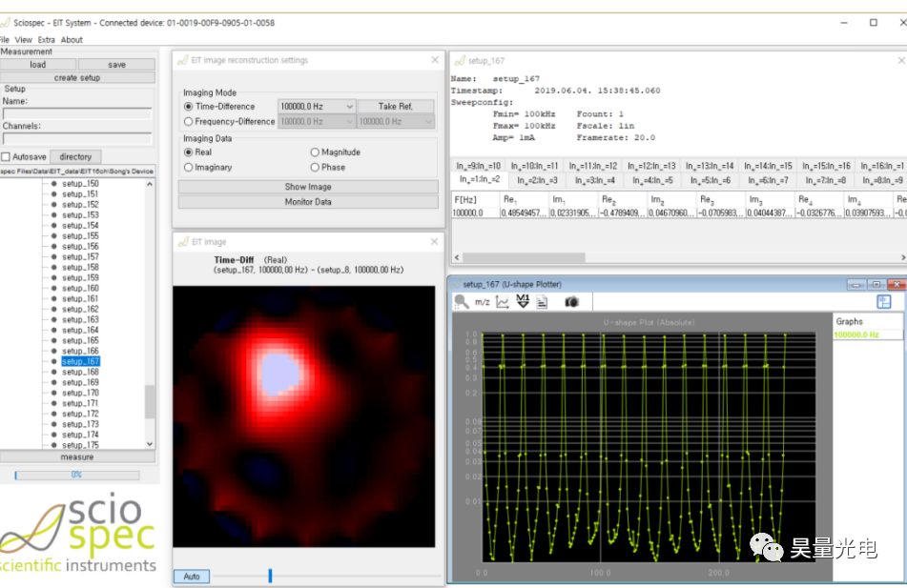Close the EIT image reconstruction settings panel
The image size is (907, 588).
pos(436,60)
